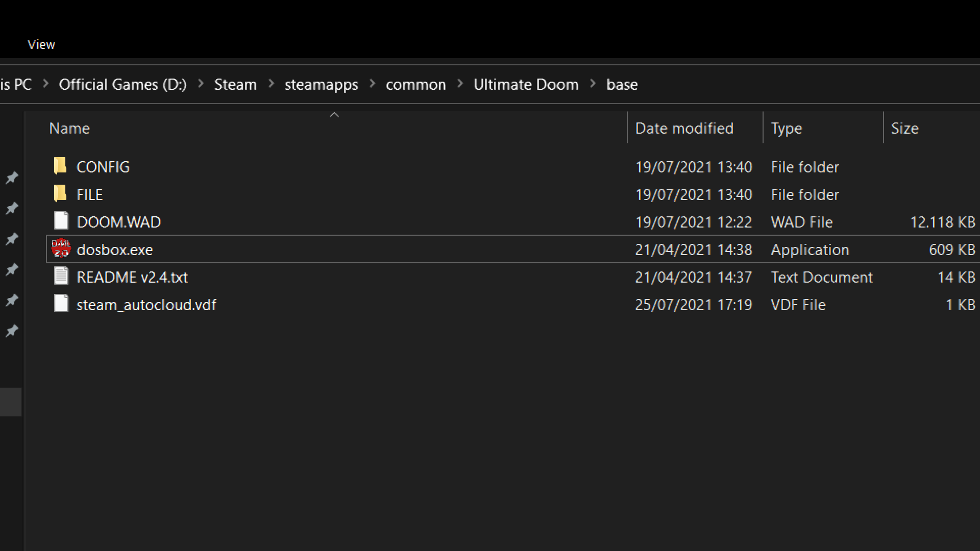Click the dosbox.exe application icon
The height and width of the screenshot is (551, 980).
(x=61, y=248)
